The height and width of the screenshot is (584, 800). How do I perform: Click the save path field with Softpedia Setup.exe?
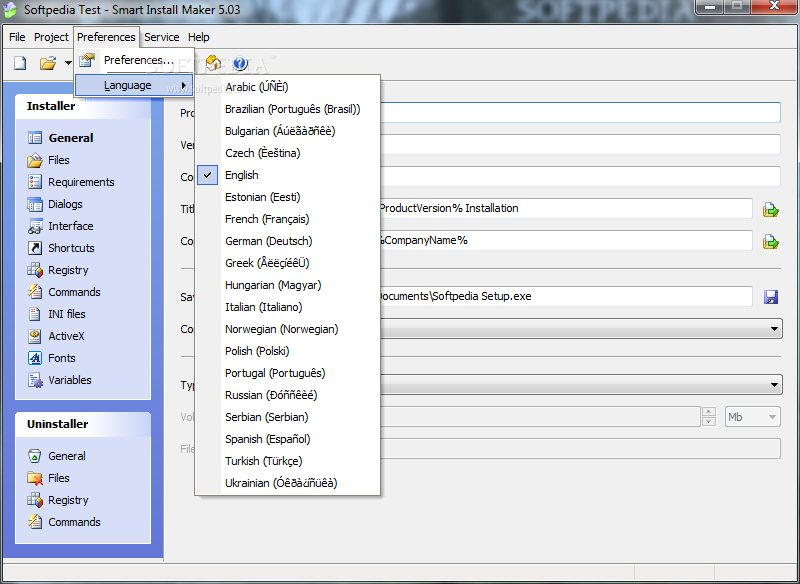coord(566,296)
